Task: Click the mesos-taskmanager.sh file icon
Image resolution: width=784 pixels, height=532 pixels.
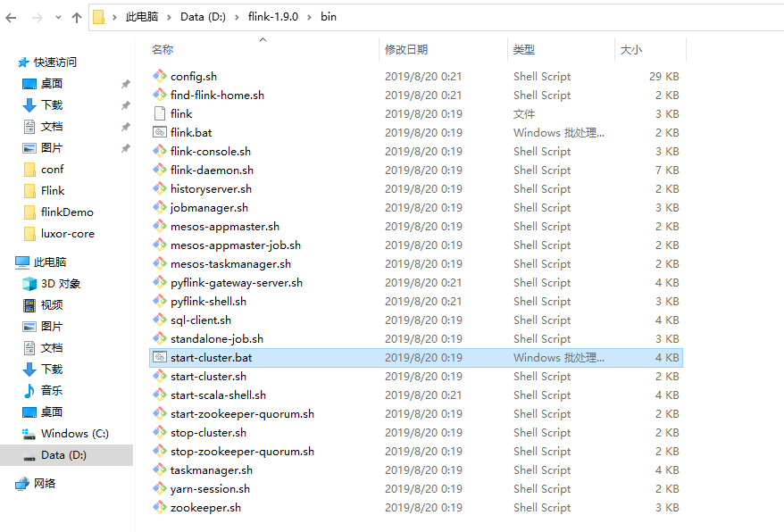Action: [x=160, y=263]
